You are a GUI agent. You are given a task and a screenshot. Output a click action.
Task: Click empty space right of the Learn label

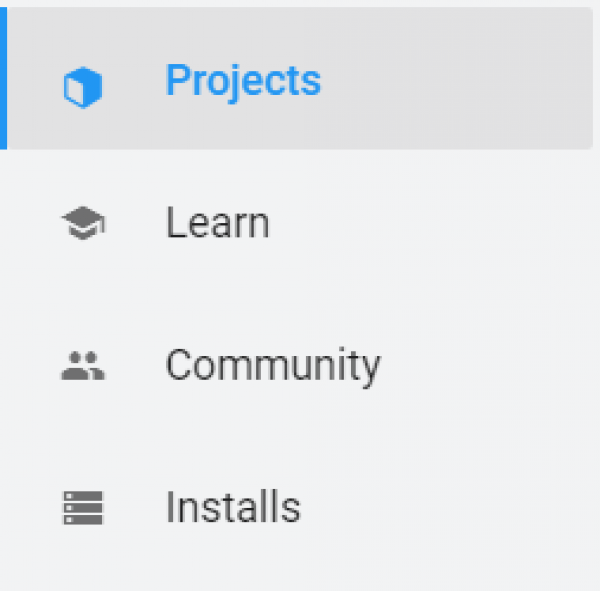(x=430, y=223)
